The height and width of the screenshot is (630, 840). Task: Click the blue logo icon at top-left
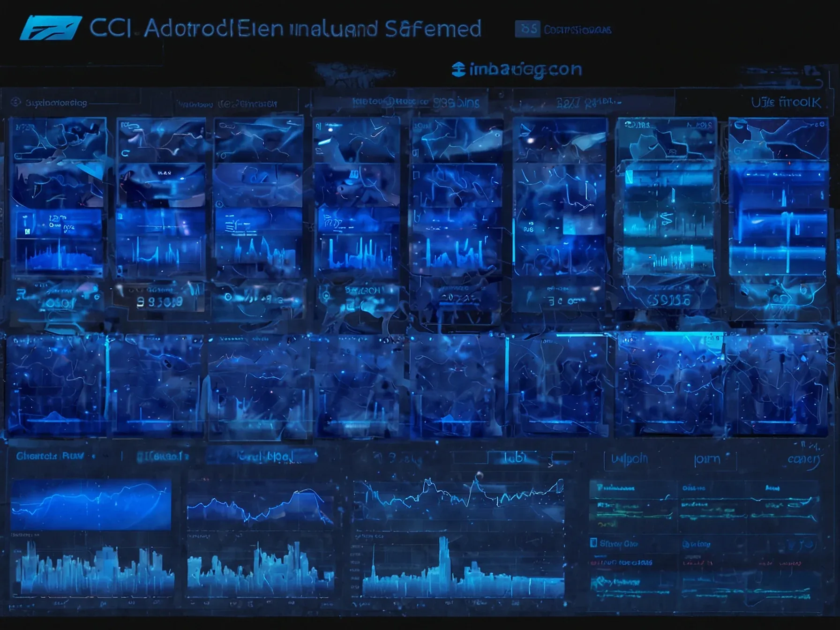pyautogui.click(x=51, y=28)
